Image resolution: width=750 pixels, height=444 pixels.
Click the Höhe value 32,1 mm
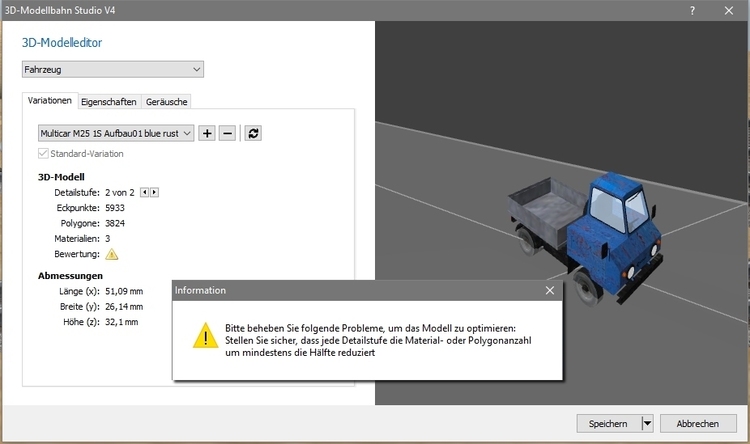(121, 322)
